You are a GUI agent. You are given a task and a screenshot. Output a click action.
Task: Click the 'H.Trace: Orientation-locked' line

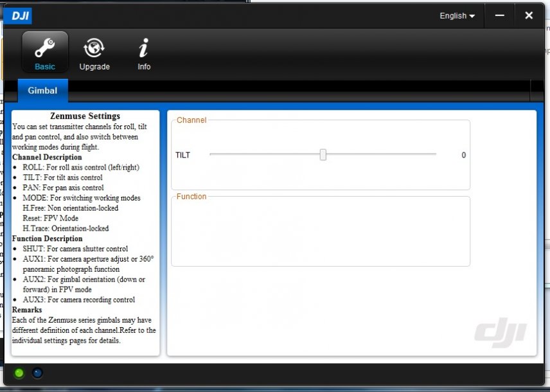(x=66, y=229)
